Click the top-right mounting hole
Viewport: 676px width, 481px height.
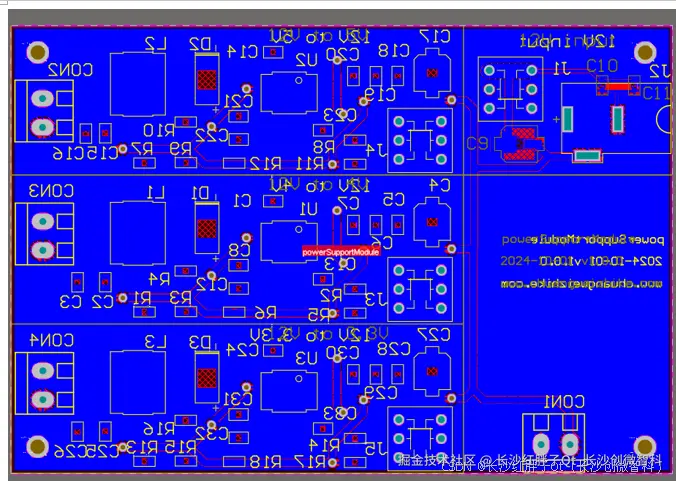(x=645, y=52)
